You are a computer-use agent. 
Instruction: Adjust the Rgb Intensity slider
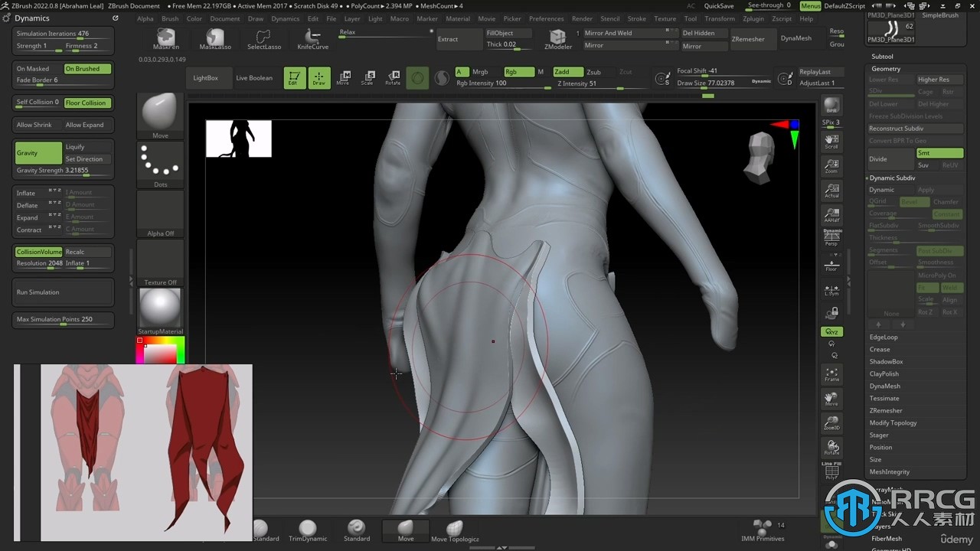click(x=502, y=83)
